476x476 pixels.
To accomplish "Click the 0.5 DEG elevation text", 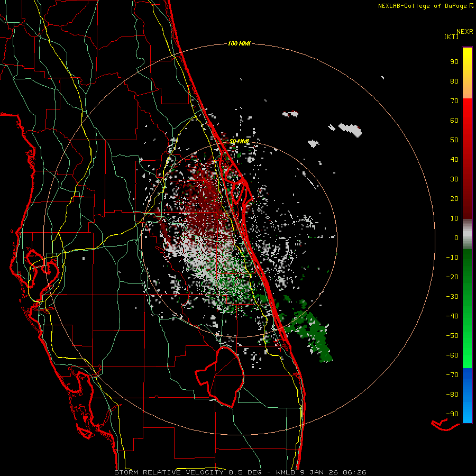I will [x=244, y=472].
